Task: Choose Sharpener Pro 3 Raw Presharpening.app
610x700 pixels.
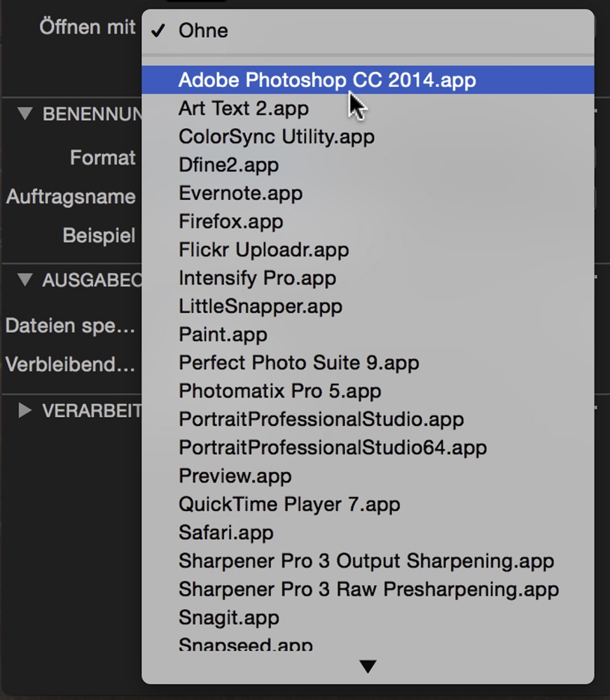Action: point(368,589)
